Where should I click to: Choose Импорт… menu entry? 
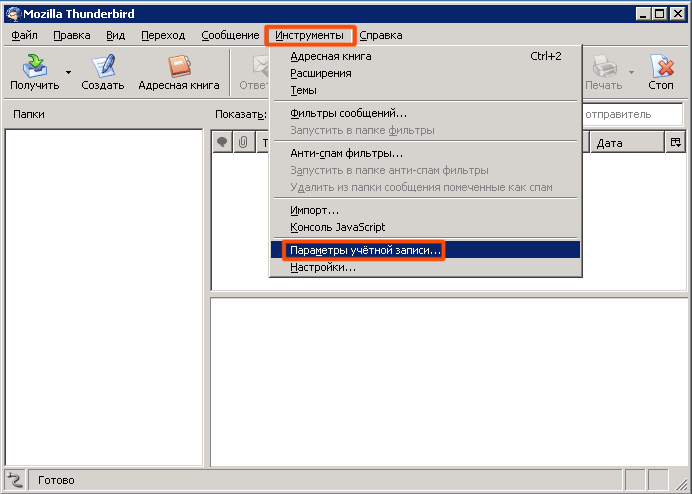425,211
